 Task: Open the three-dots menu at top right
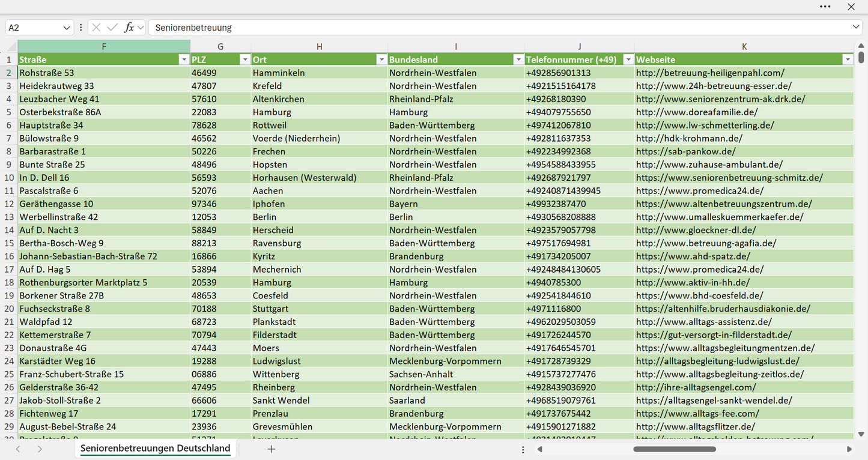(825, 7)
